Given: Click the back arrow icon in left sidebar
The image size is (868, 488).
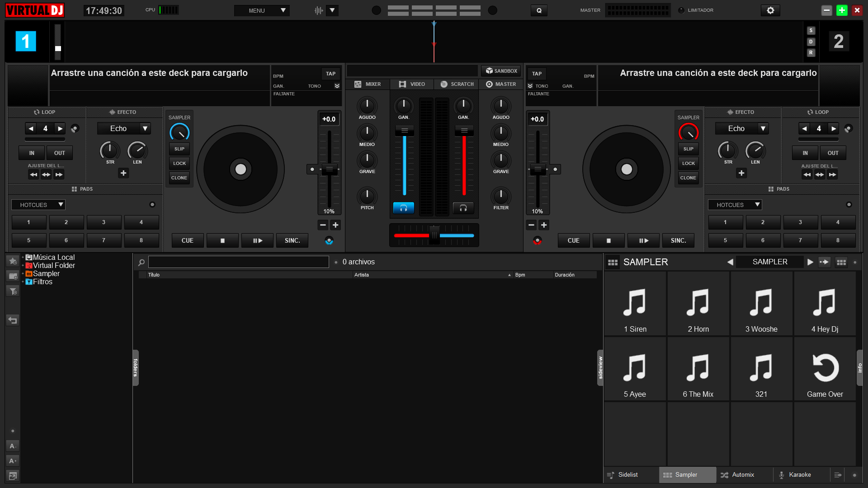Looking at the screenshot, I should 13,320.
